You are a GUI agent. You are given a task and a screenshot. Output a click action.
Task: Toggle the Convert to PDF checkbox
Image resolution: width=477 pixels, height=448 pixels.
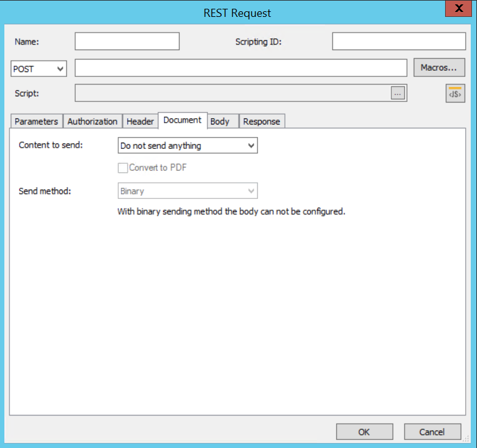[x=123, y=168]
